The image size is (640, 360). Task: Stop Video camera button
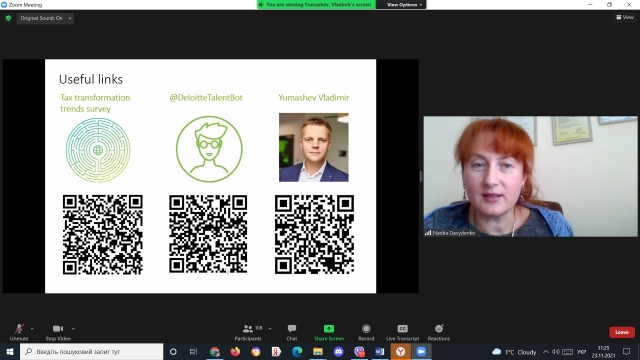coord(58,332)
